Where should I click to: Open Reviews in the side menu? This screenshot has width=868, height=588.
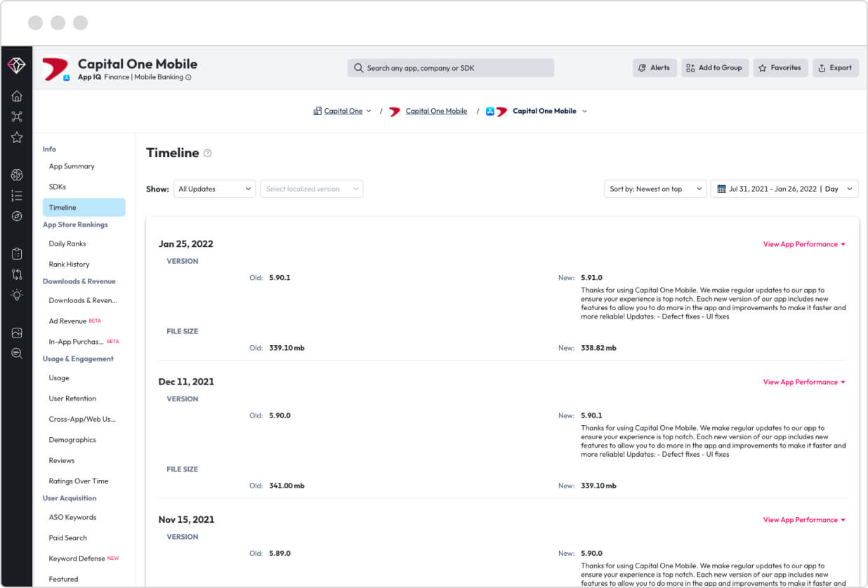click(x=62, y=460)
